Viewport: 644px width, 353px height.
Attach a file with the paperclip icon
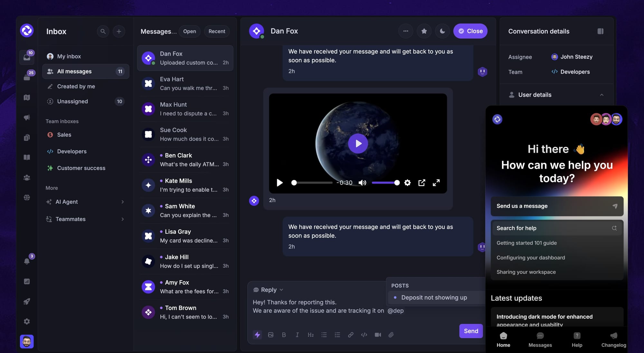[391, 335]
